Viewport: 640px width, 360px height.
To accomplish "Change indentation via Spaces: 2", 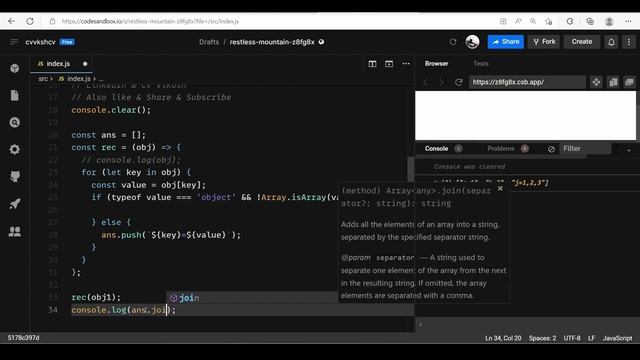I will 542,338.
